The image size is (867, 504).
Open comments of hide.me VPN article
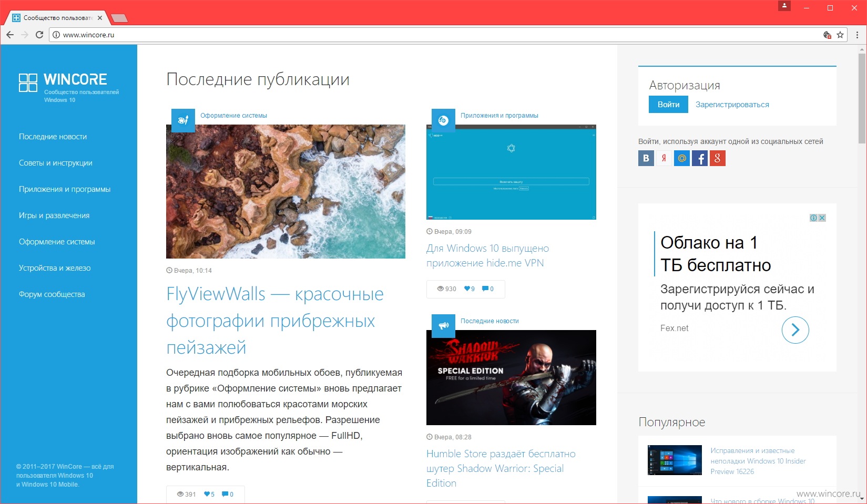coord(488,289)
